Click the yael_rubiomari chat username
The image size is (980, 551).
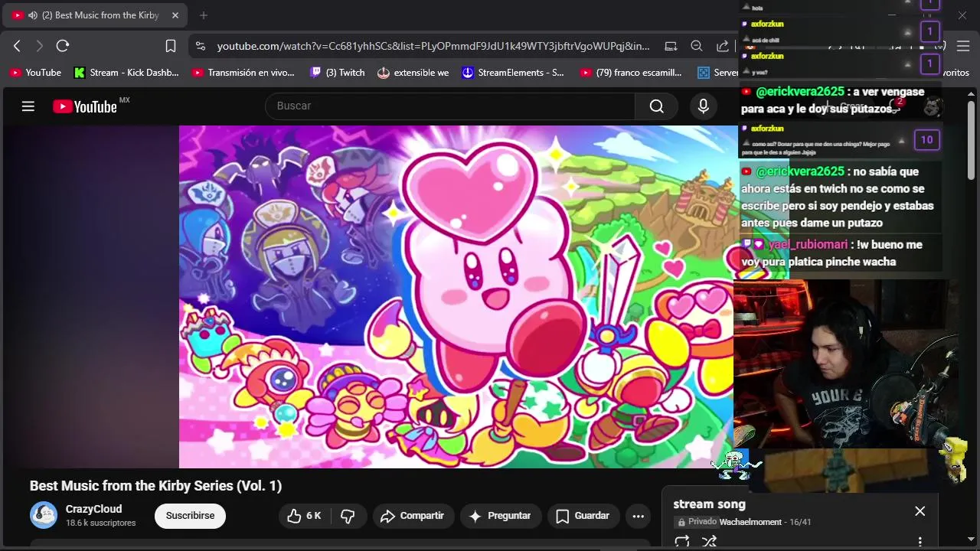point(808,244)
